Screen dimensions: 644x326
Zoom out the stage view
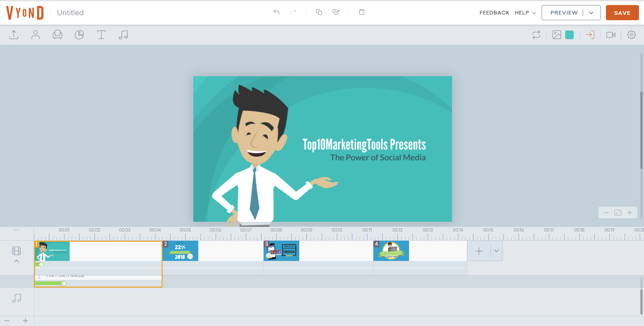pyautogui.click(x=606, y=213)
